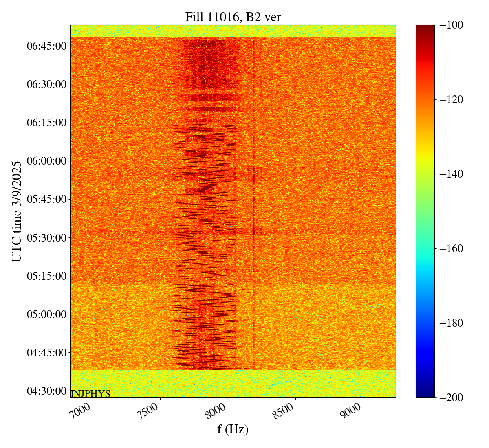Click the 06:45:00 time tick label
The image size is (489, 448).
[46, 46]
